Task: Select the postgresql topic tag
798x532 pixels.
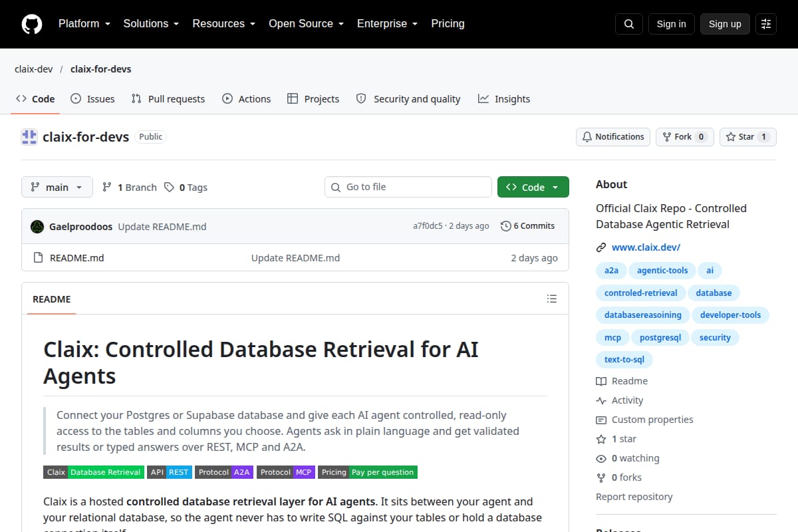Action: point(660,338)
